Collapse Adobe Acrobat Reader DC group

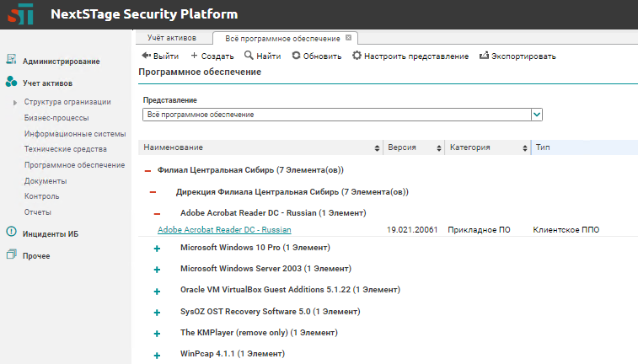(x=157, y=214)
